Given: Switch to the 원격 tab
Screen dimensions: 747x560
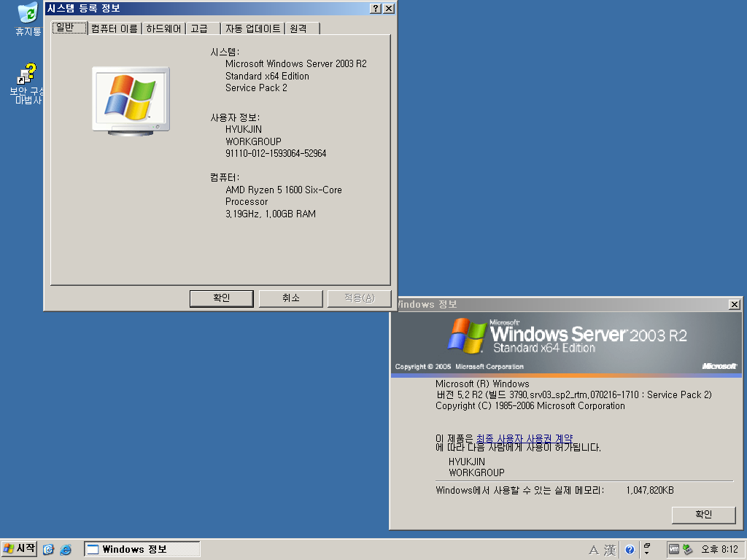Looking at the screenshot, I should pyautogui.click(x=302, y=28).
